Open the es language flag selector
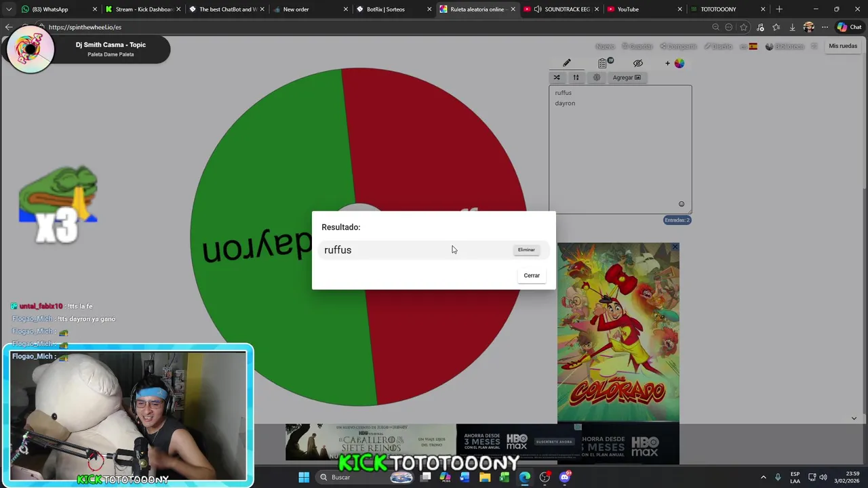Viewport: 868px width, 488px height. coord(749,46)
